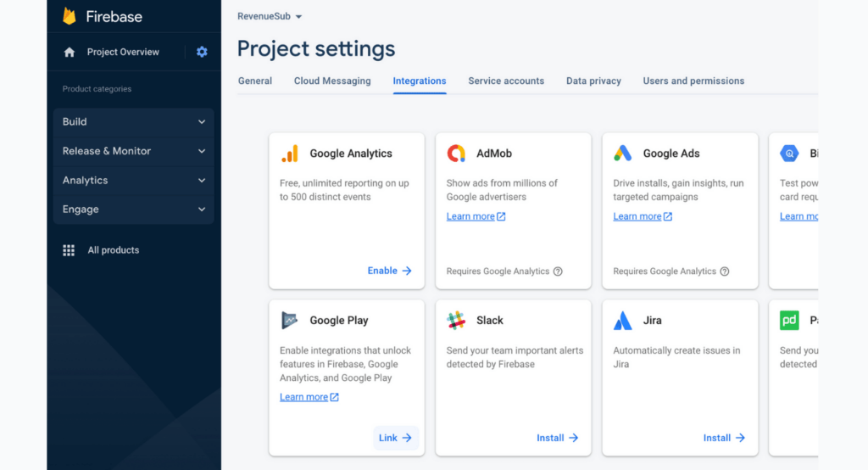Viewport: 868px width, 470px height.
Task: Click the Firebase wordmark text
Action: click(x=114, y=17)
